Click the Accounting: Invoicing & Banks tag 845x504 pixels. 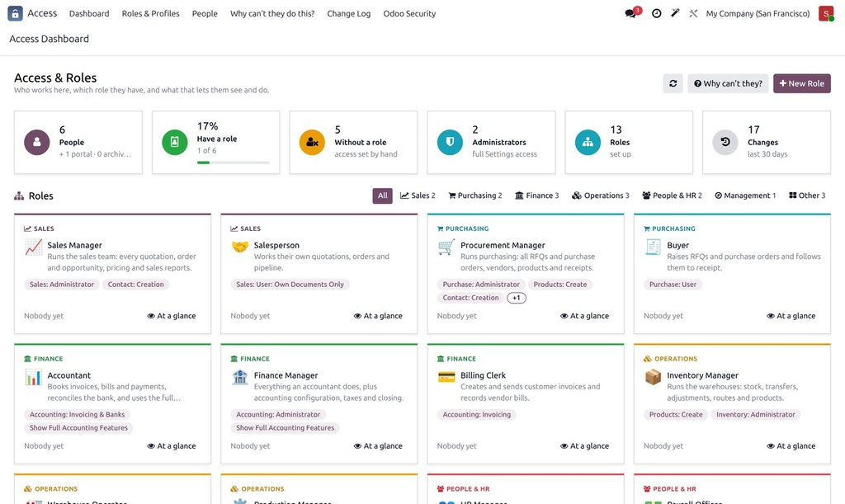[x=77, y=415]
